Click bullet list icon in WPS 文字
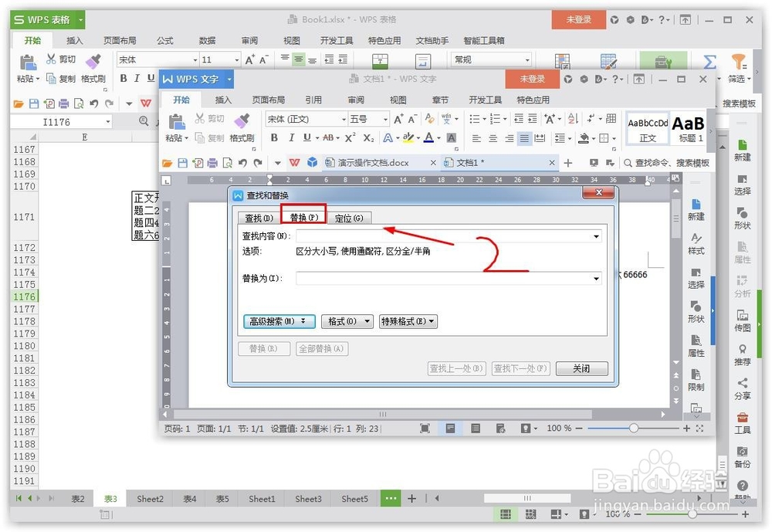This screenshot has height=532, width=772. (475, 119)
